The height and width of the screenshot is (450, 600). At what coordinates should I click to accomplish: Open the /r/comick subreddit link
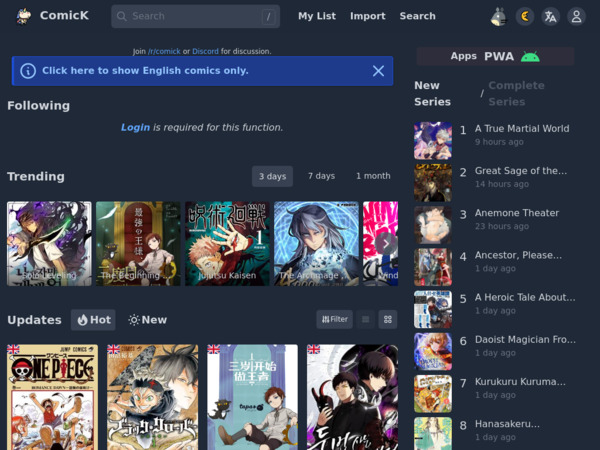[x=164, y=51]
